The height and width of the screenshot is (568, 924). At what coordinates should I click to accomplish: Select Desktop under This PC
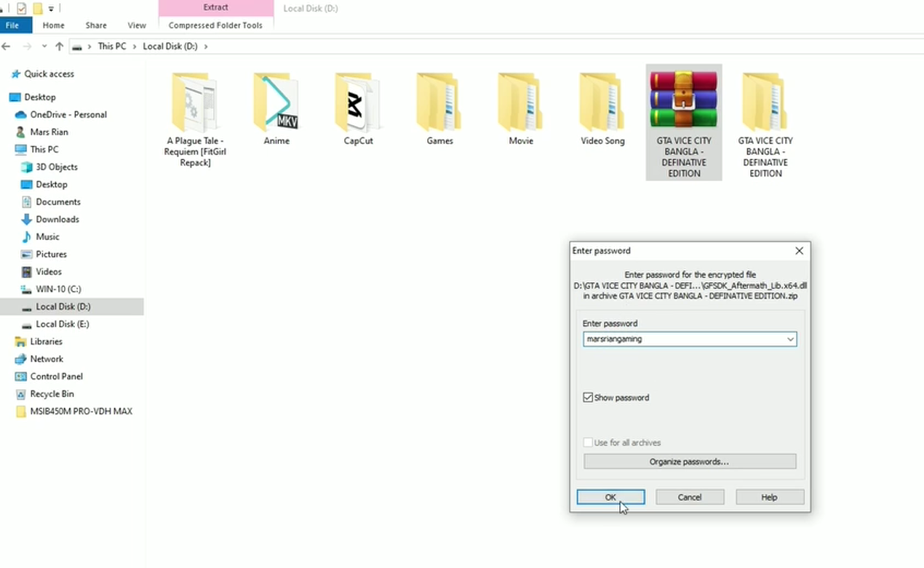click(52, 185)
